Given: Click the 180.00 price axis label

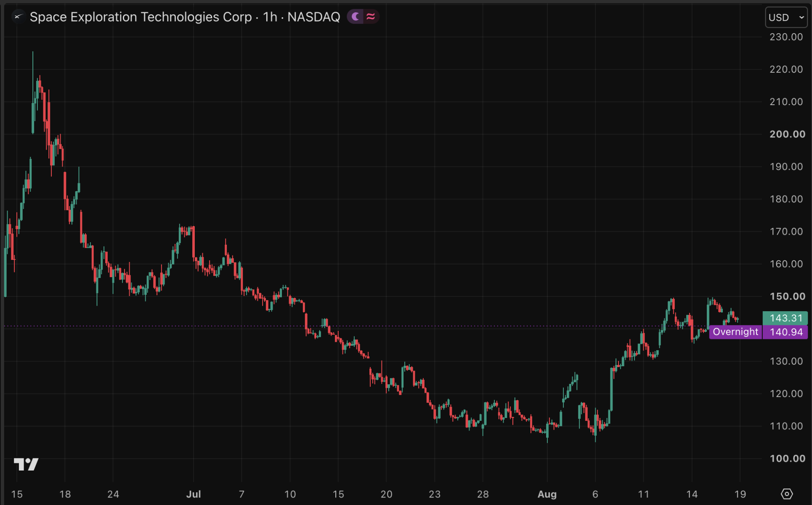Looking at the screenshot, I should pyautogui.click(x=786, y=199).
